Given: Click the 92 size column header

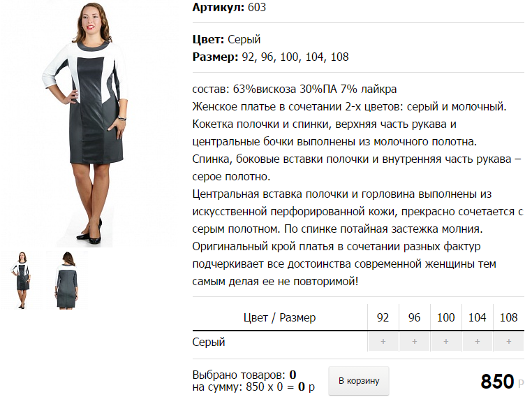Looking at the screenshot, I should click(x=383, y=317).
